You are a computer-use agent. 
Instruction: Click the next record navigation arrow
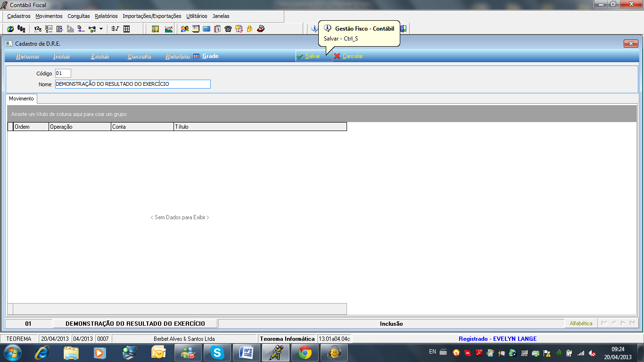tap(623, 323)
